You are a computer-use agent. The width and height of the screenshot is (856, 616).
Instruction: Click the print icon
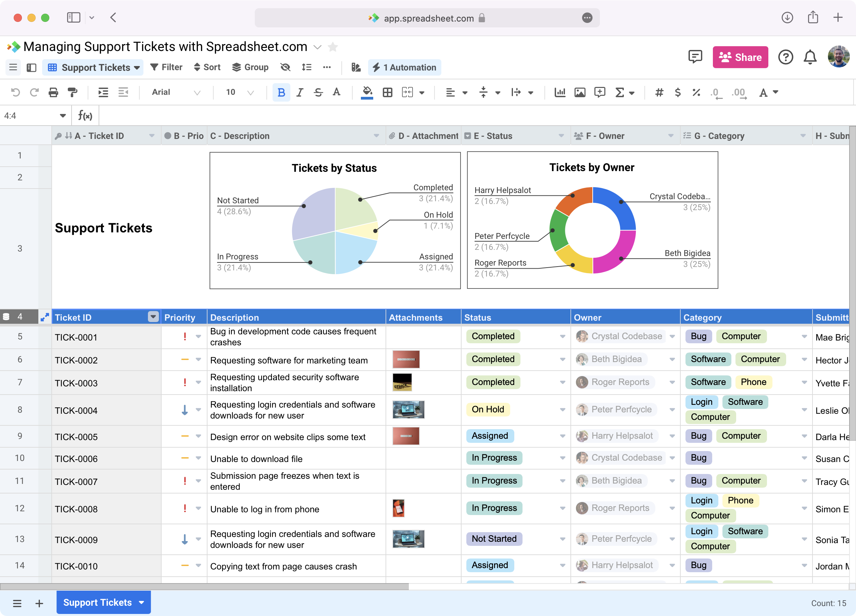pyautogui.click(x=53, y=92)
